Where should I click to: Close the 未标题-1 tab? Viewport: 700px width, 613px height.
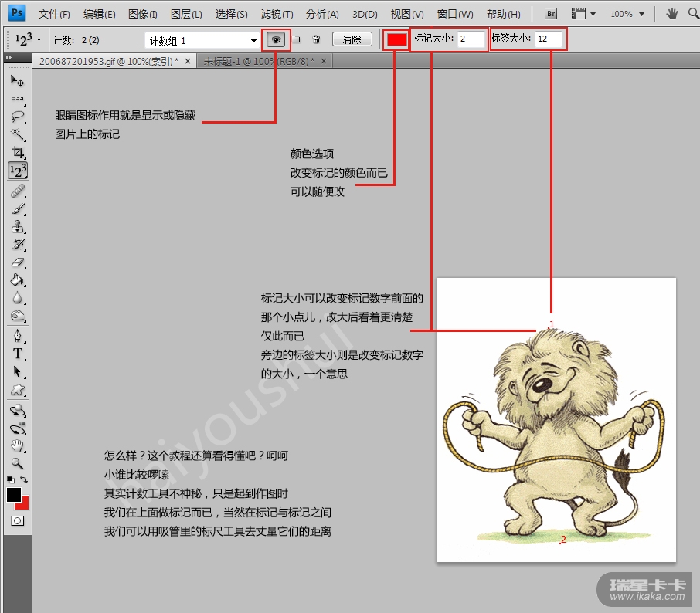click(324, 61)
